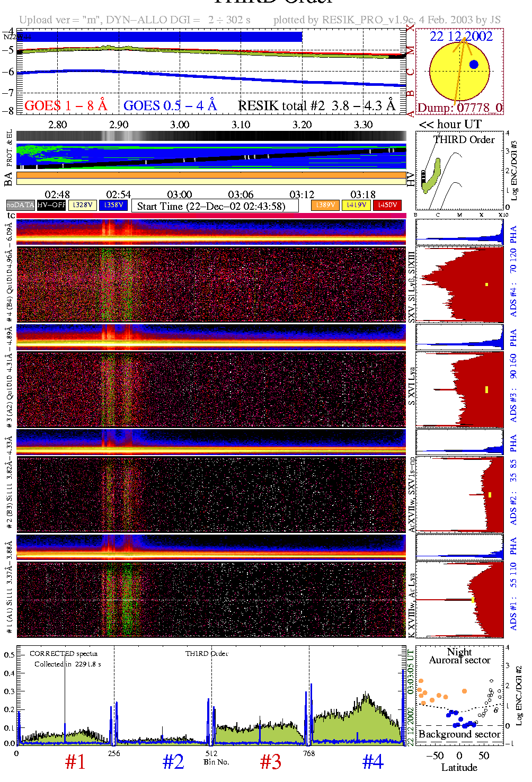Viewport: 532px width, 782px height.
Task: Click the blue spot on solar disk
Action: point(474,65)
